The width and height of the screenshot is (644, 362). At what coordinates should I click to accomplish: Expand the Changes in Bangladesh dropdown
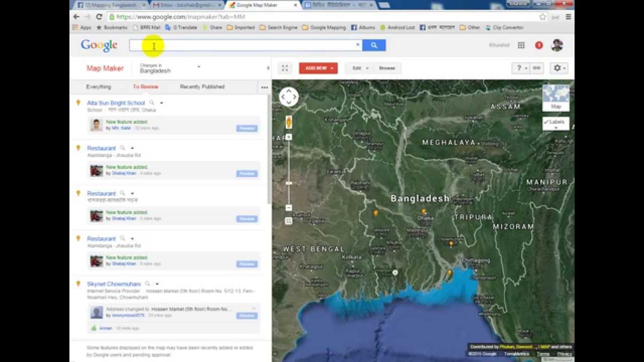point(199,67)
